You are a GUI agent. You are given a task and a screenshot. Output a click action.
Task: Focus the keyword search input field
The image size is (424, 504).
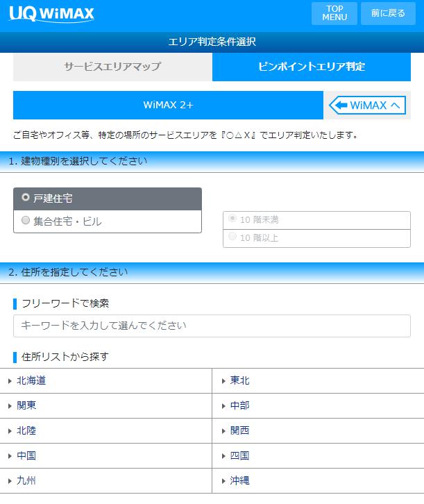point(212,326)
